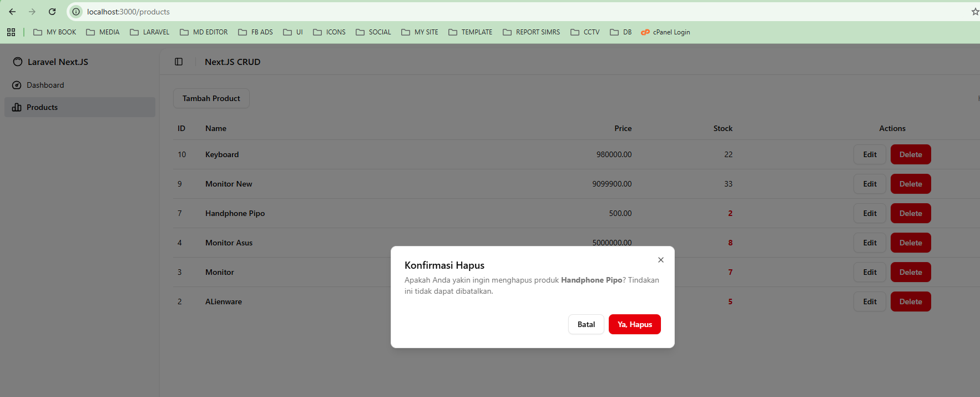Click the red stock value 2
Viewport: 980px width, 397px height.
click(730, 213)
